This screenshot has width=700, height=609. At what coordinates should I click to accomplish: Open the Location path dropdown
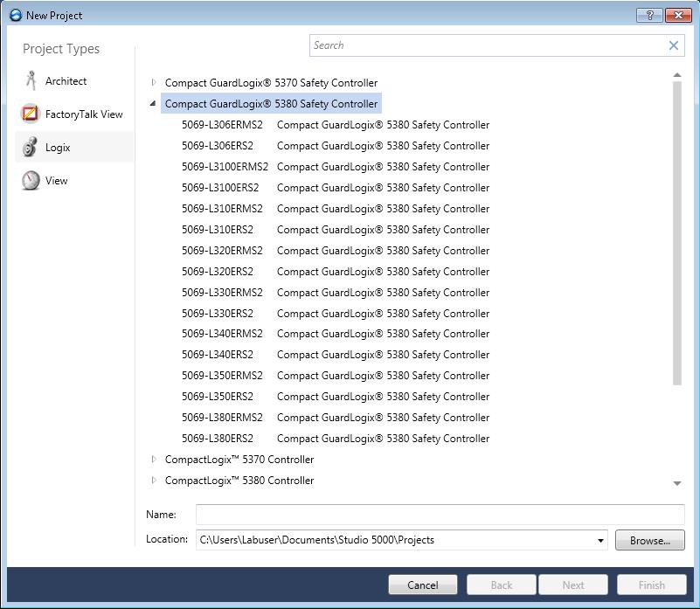(x=600, y=540)
